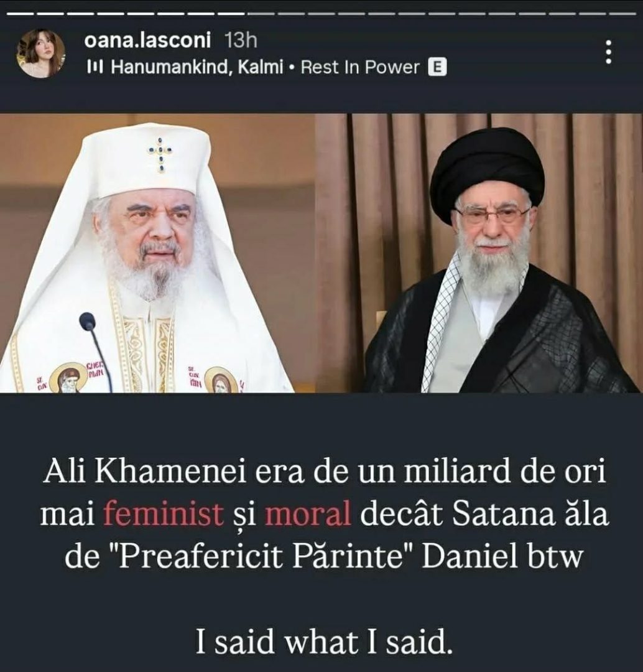Tap the black microphone in left photo
The image size is (643, 672).
pos(95,352)
